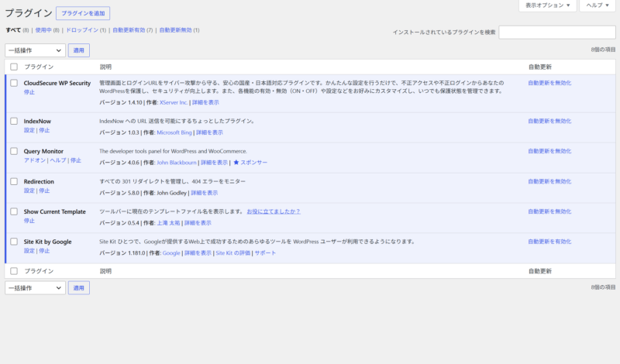Open 上滝 太祐 author link
620x364 pixels.
pyautogui.click(x=168, y=223)
